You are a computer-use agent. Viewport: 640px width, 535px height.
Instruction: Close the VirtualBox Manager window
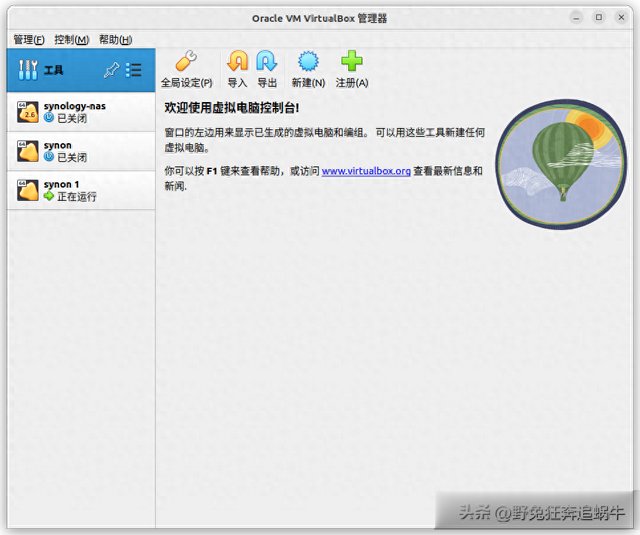coord(621,17)
